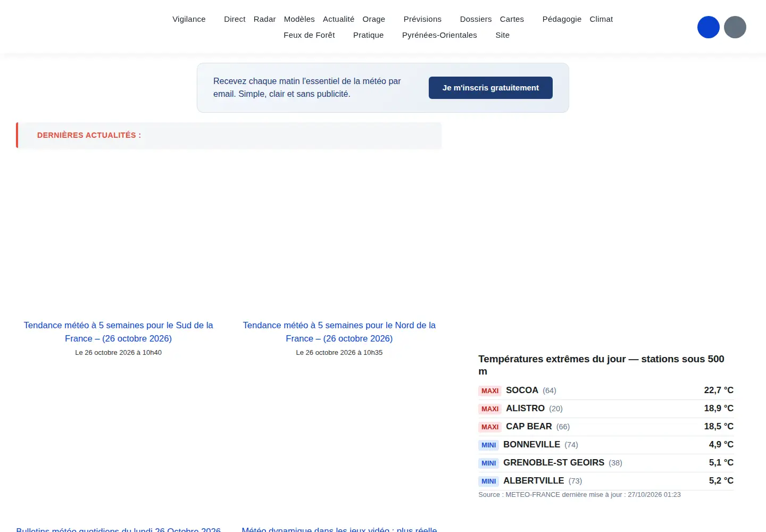The height and width of the screenshot is (532, 766).
Task: Click the newsletter text "Recevez chaque matin"
Action: [307, 87]
